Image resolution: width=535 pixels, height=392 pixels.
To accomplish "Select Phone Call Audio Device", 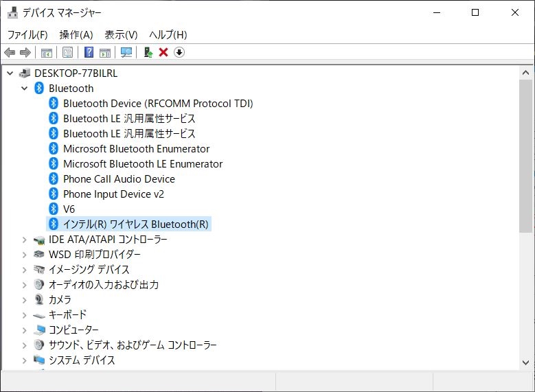I will pos(119,179).
